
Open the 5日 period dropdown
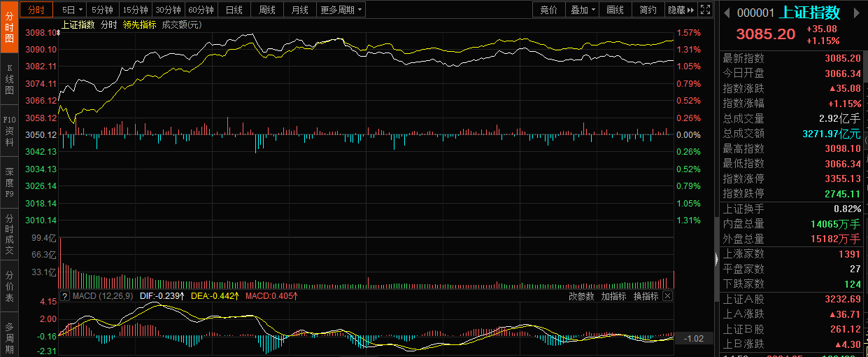tap(71, 10)
